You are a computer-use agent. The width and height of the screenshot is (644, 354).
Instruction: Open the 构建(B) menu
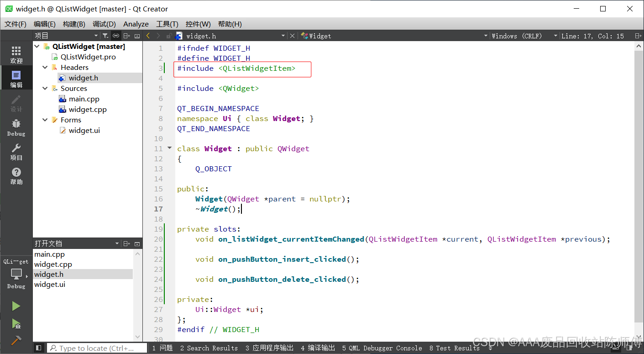[74, 24]
